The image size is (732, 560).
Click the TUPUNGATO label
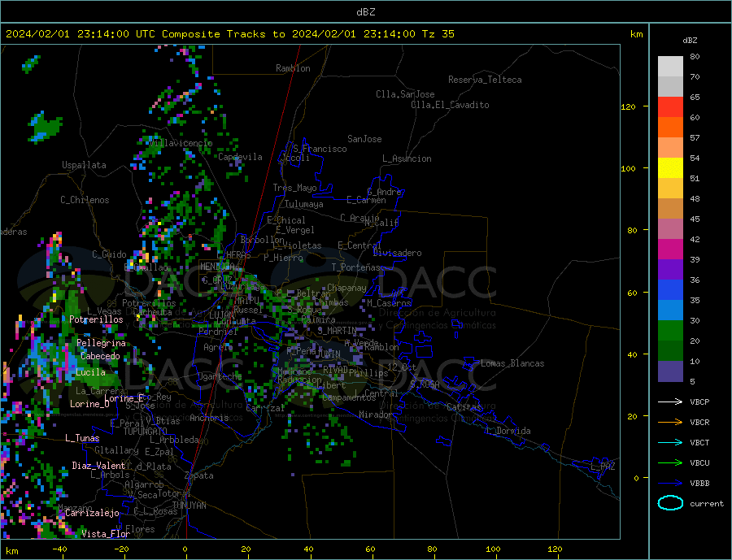146,432
